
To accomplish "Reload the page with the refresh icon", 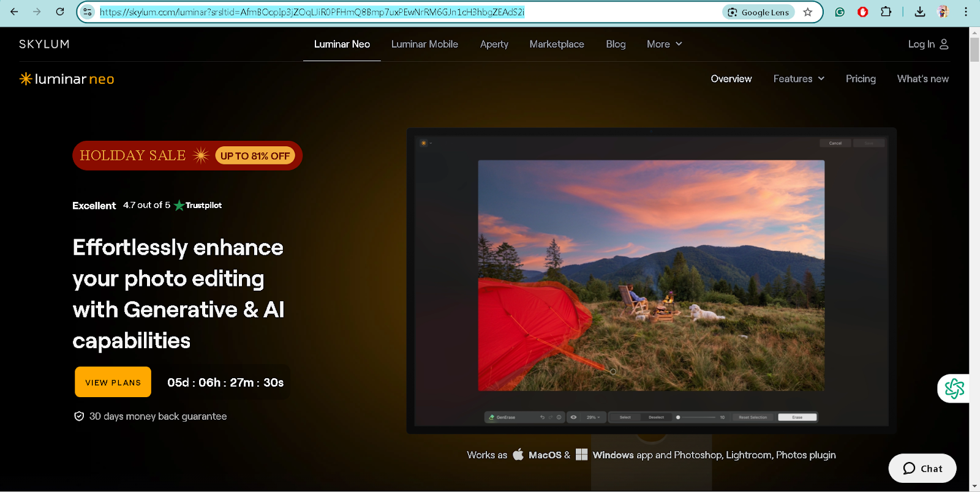I will tap(60, 12).
